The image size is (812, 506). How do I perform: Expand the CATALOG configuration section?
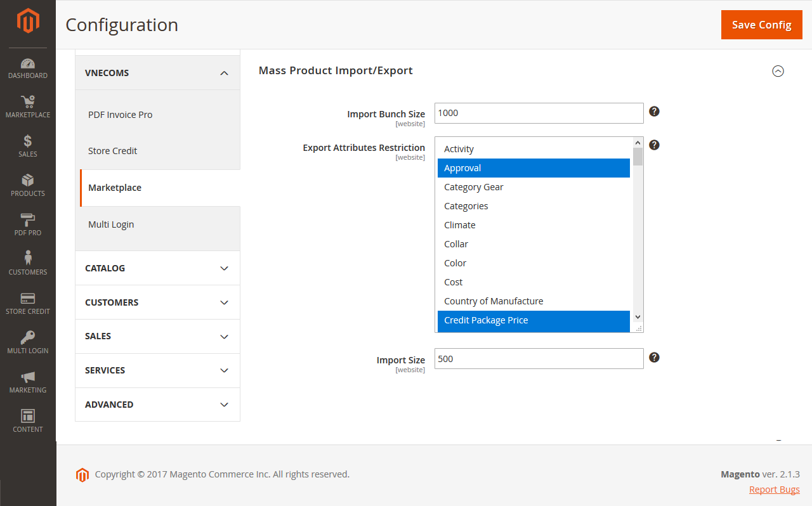(x=157, y=268)
